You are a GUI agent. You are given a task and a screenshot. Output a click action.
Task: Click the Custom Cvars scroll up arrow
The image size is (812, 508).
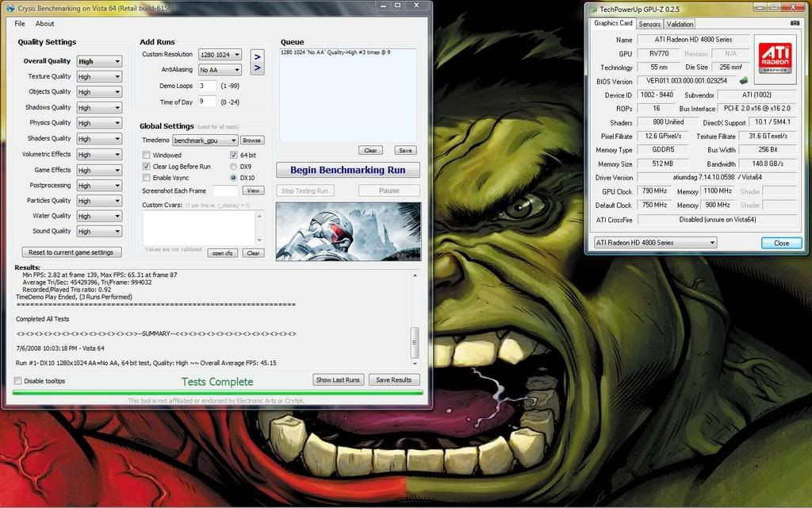pos(259,216)
